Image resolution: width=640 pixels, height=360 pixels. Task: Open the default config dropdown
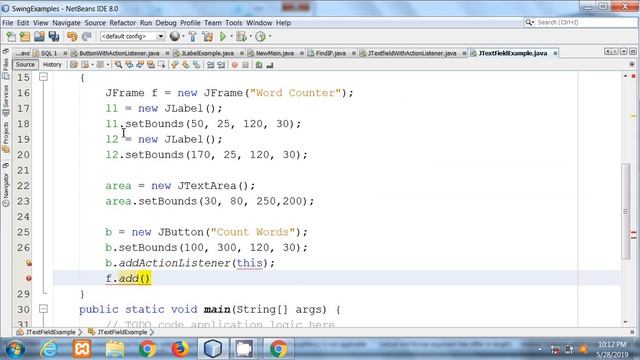coord(161,36)
